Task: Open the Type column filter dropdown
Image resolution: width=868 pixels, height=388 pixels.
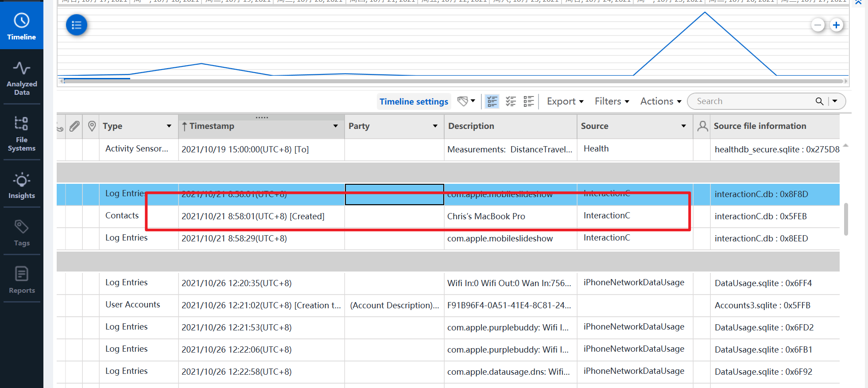Action: tap(169, 126)
